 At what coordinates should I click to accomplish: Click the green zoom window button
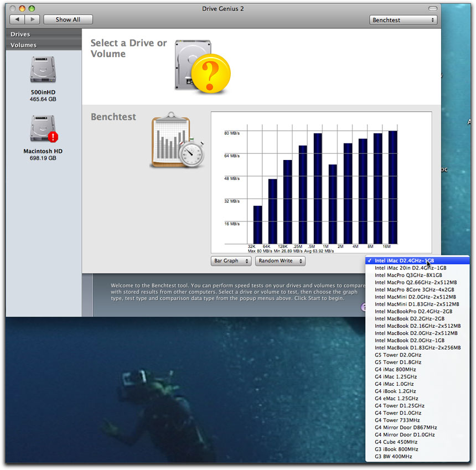32,8
